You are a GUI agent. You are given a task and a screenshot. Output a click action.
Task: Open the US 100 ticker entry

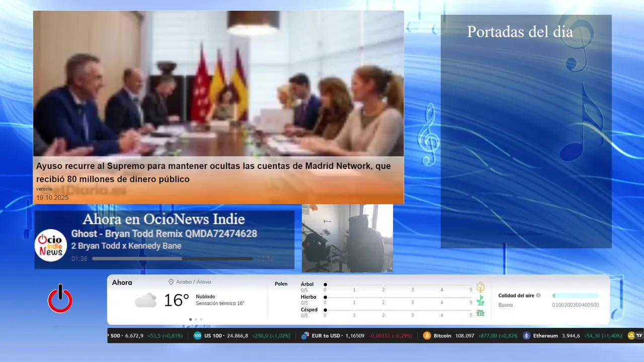click(x=242, y=336)
